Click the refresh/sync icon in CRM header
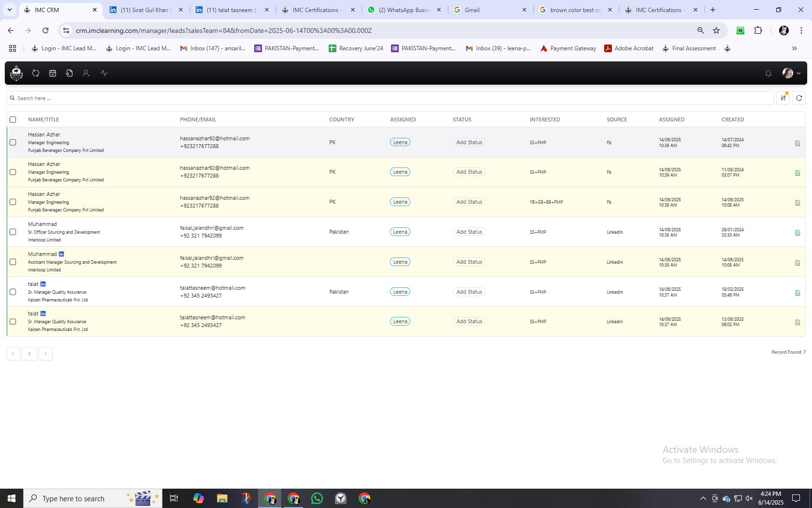The width and height of the screenshot is (812, 508). [x=36, y=73]
